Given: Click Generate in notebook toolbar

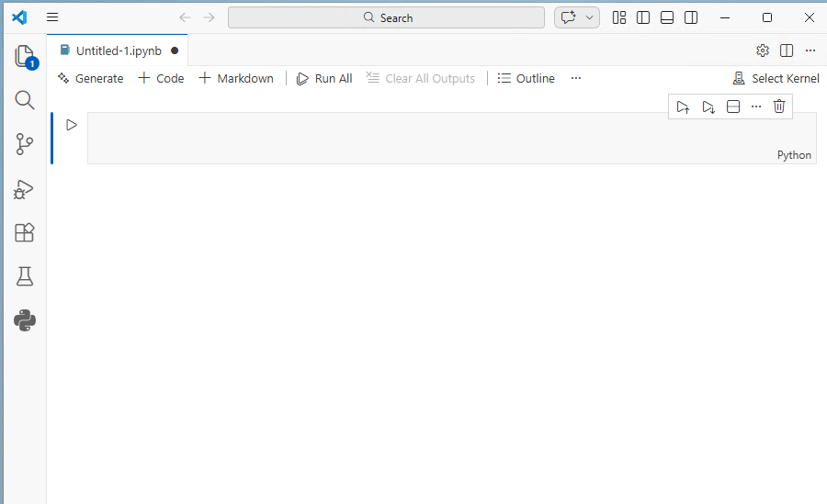Looking at the screenshot, I should [x=90, y=79].
